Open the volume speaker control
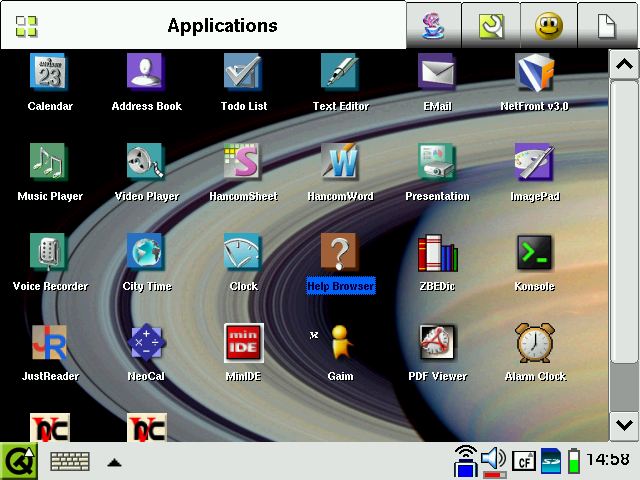The height and width of the screenshot is (480, 640). tap(494, 461)
